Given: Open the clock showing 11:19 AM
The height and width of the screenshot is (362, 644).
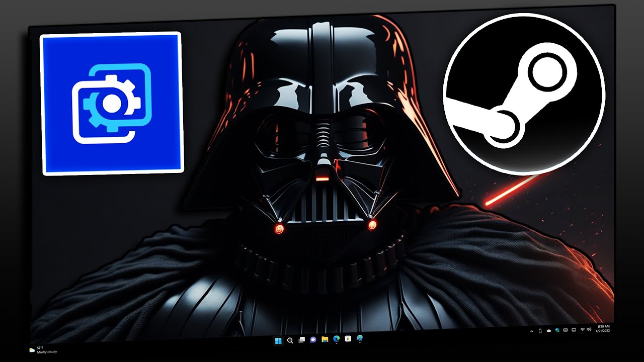Looking at the screenshot, I should click(603, 329).
